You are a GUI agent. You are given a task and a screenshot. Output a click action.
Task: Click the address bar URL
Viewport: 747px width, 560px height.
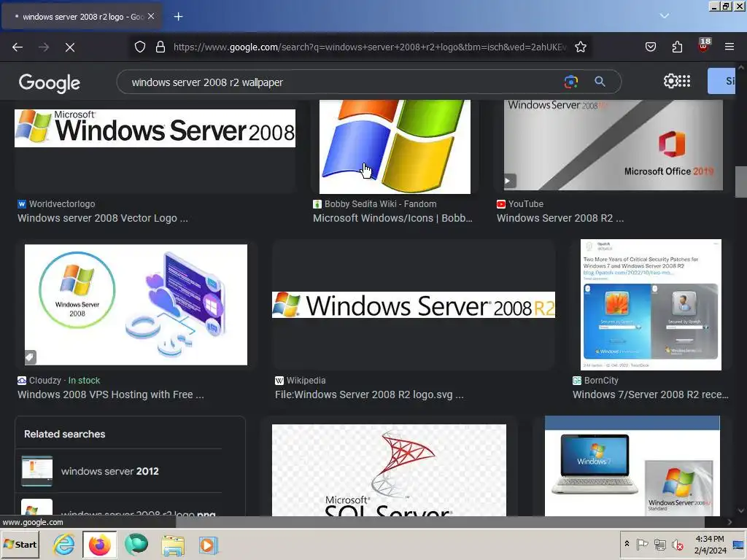pos(369,47)
